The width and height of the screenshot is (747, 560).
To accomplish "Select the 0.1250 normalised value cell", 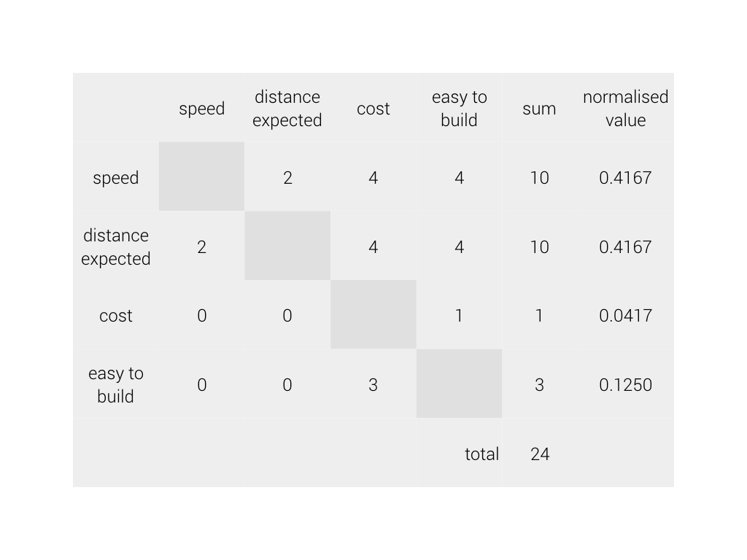I will click(625, 384).
